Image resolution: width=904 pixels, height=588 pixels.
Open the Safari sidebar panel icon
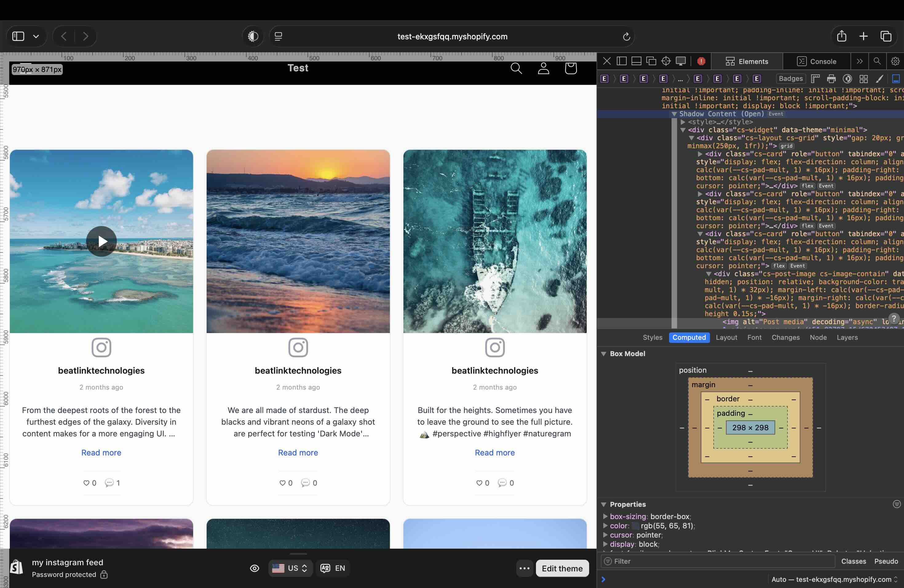(18, 36)
